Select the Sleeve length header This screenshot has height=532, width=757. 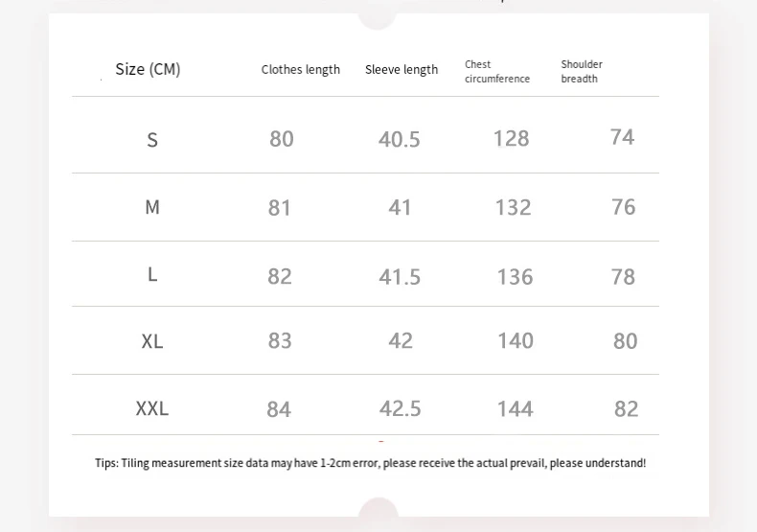point(401,70)
